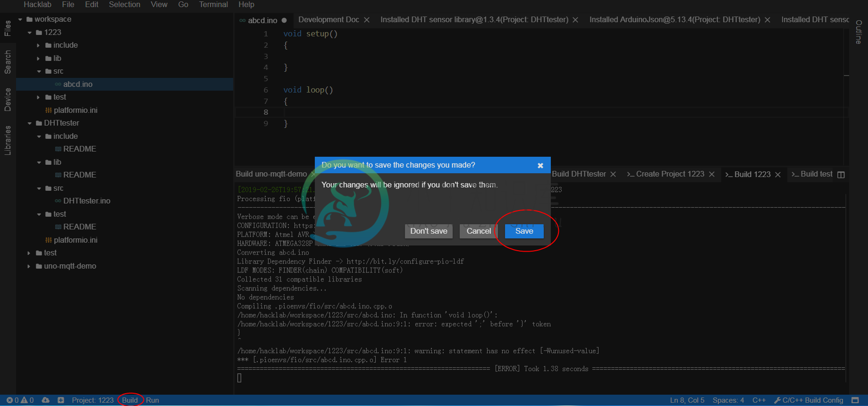Image resolution: width=868 pixels, height=406 pixels.
Task: Open the Device side panel
Action: [x=8, y=100]
